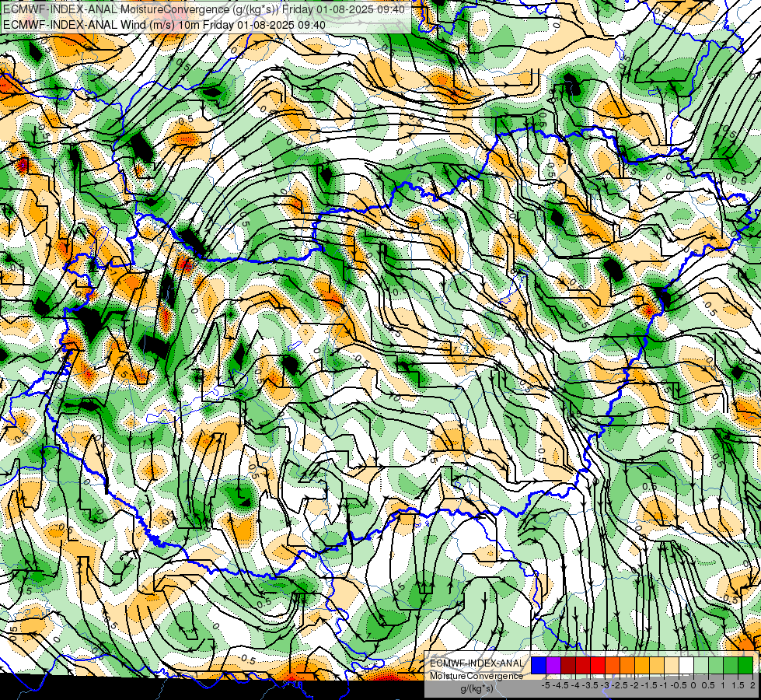Click the legend tick label "2" at the scale end
The width and height of the screenshot is (761, 700).
pyautogui.click(x=752, y=685)
